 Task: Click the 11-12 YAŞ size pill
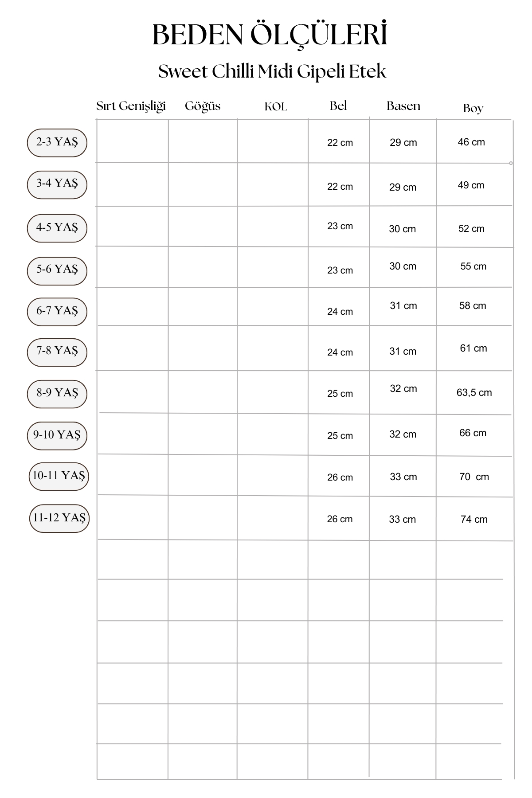[59, 518]
